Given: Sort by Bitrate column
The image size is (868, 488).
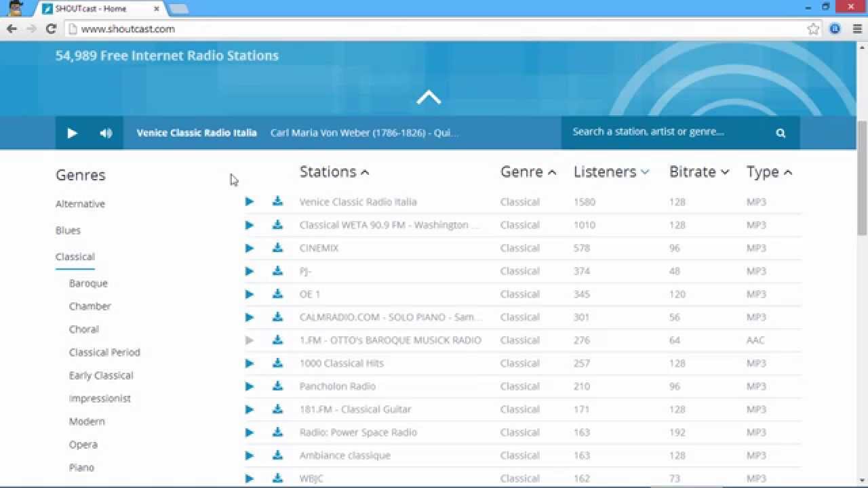Looking at the screenshot, I should (x=699, y=171).
